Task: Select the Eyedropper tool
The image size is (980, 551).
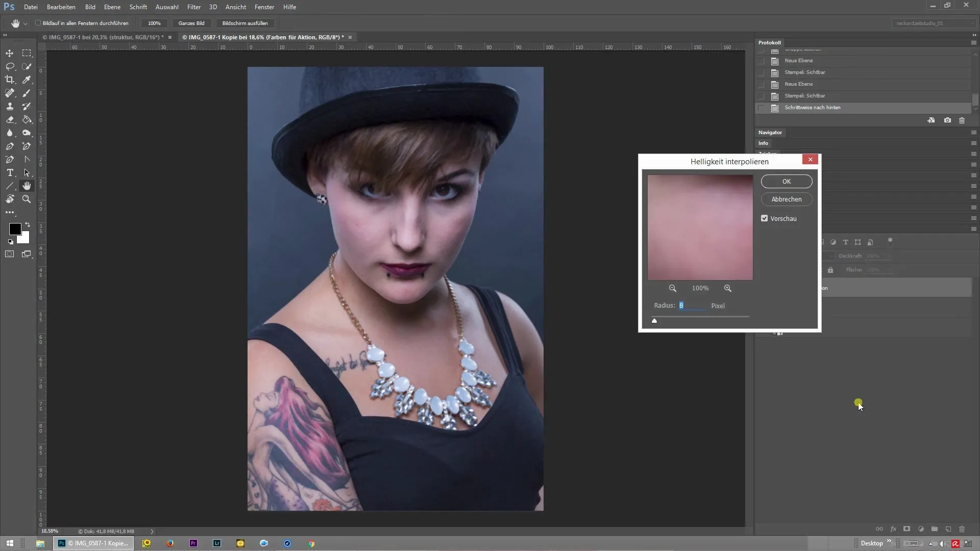Action: pyautogui.click(x=27, y=80)
